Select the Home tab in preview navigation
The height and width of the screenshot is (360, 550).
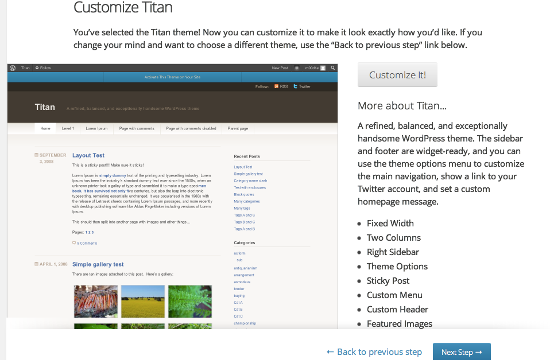tap(45, 128)
